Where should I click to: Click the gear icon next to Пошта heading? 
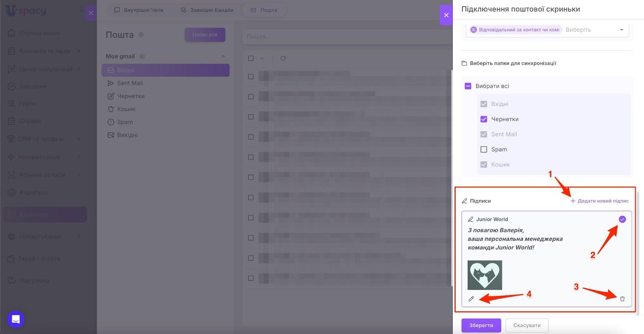pos(141,35)
